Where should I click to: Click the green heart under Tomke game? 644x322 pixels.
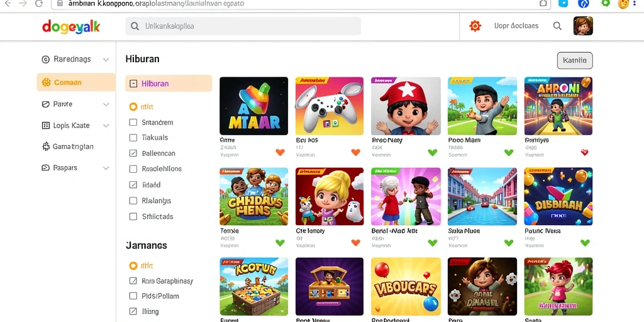[x=280, y=243]
